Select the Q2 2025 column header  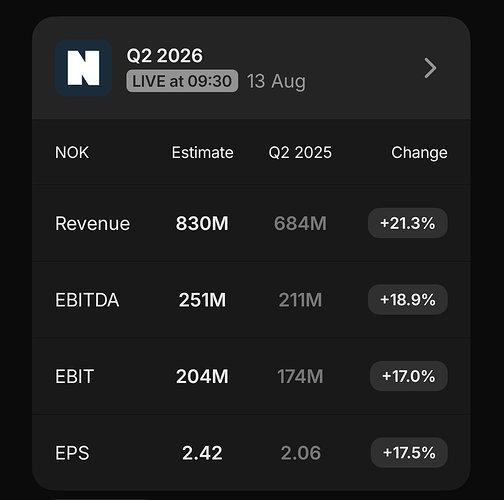pyautogui.click(x=300, y=153)
